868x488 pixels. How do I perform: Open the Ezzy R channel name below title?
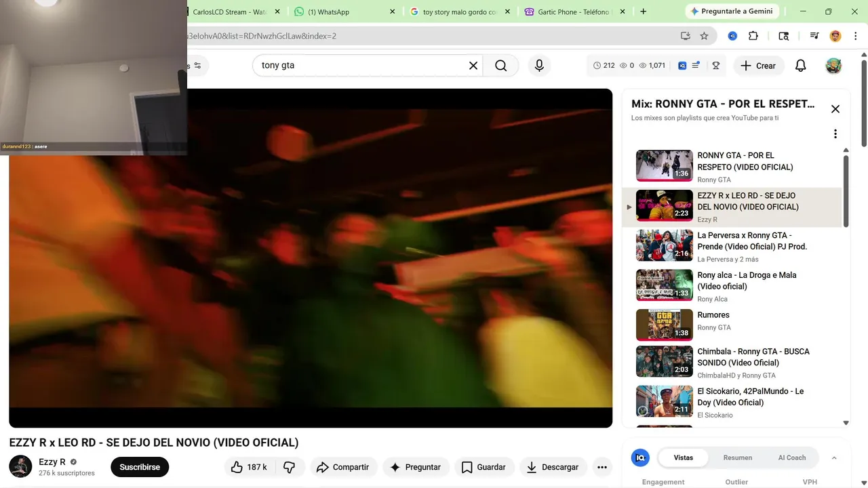pos(52,462)
